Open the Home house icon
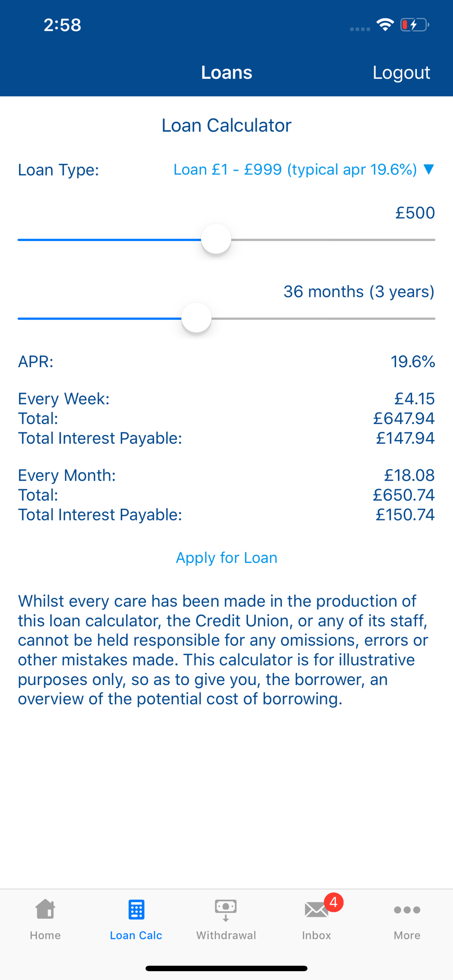This screenshot has height=980, width=453. (45, 909)
